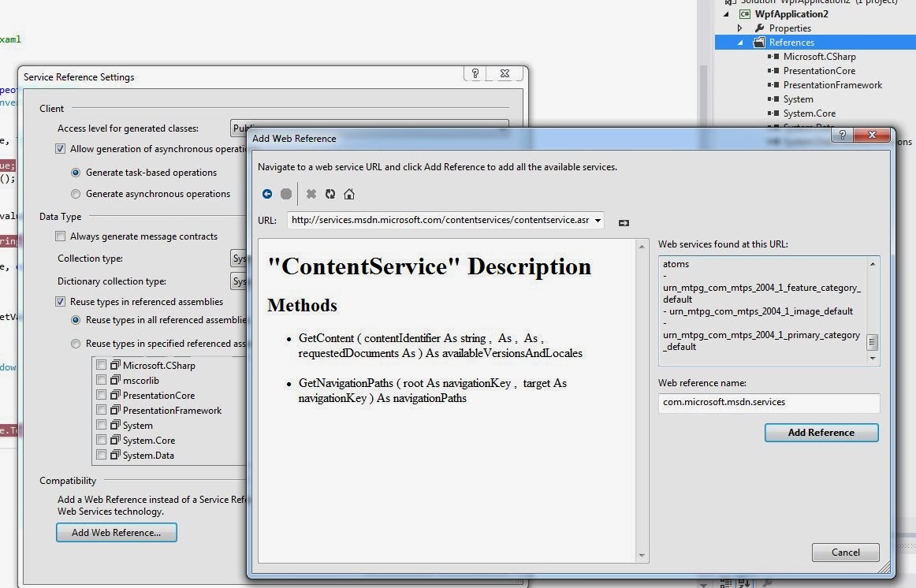Toggle Reuse types in referenced assemblies
The width and height of the screenshot is (916, 588).
pyautogui.click(x=60, y=302)
